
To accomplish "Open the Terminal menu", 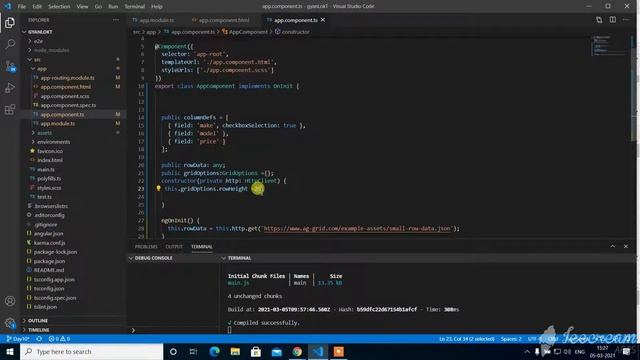I will 135,6.
